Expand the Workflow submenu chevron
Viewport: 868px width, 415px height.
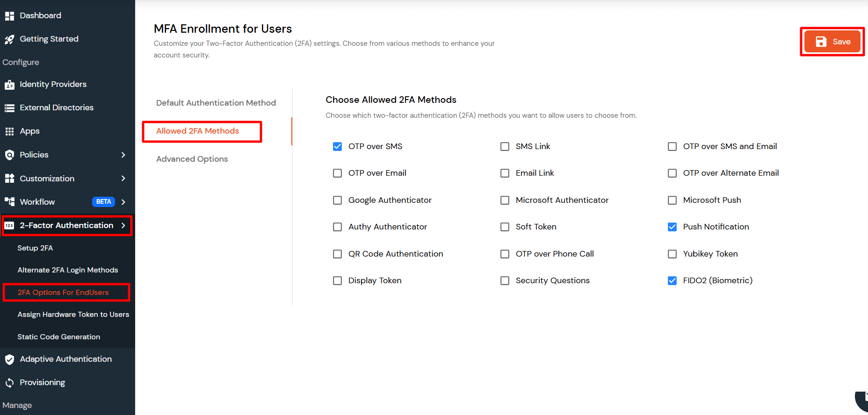click(x=123, y=202)
